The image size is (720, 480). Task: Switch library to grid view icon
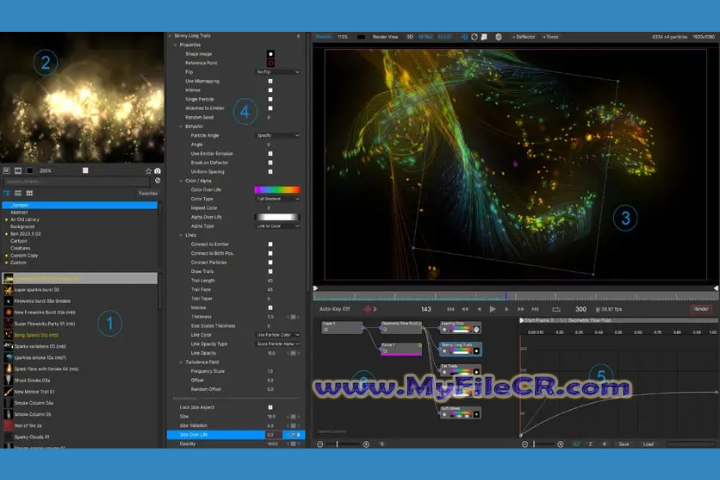(x=29, y=193)
